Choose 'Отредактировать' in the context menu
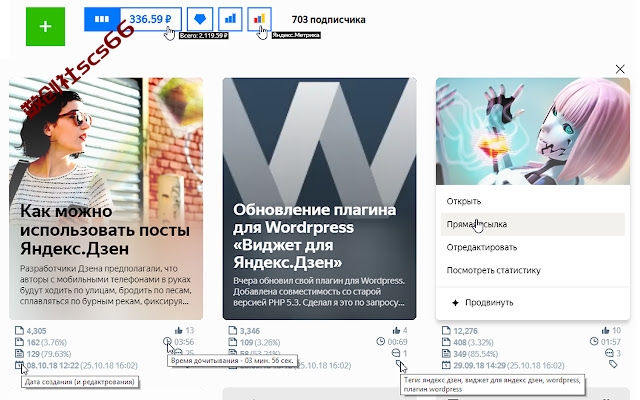The image size is (640, 400). (x=533, y=247)
